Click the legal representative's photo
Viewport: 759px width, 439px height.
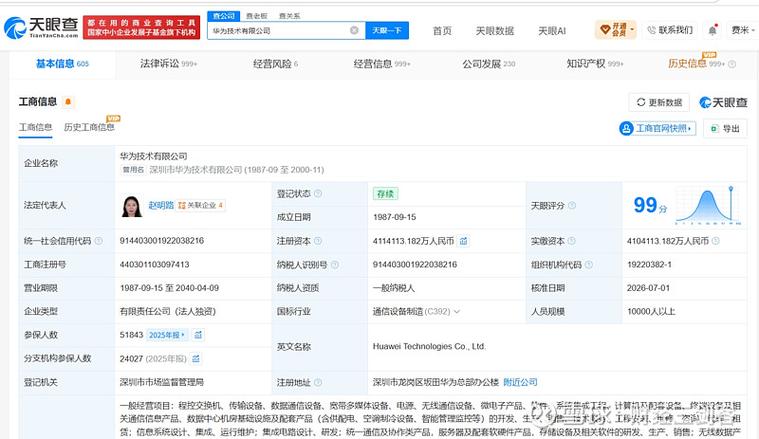[x=132, y=206]
